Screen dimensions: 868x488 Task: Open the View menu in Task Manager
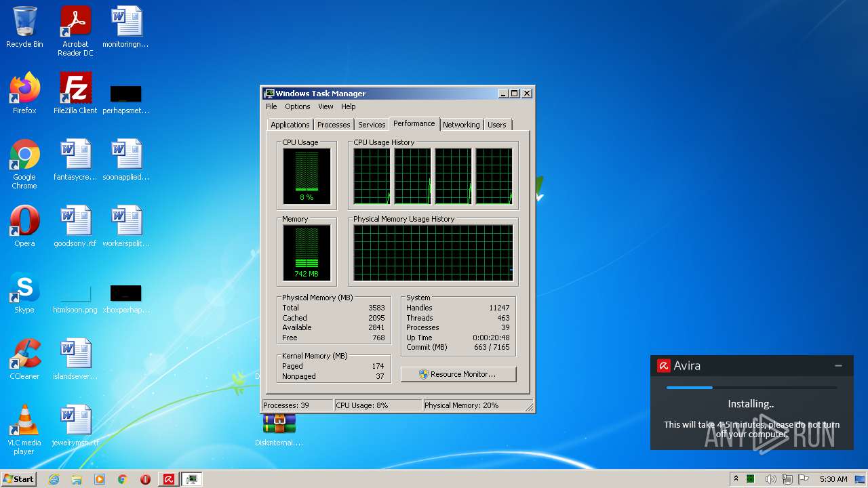[x=325, y=106]
